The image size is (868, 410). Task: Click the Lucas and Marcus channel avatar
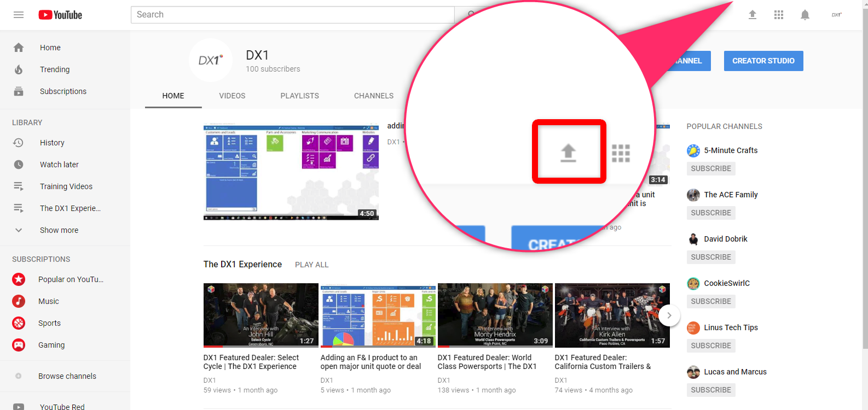693,372
